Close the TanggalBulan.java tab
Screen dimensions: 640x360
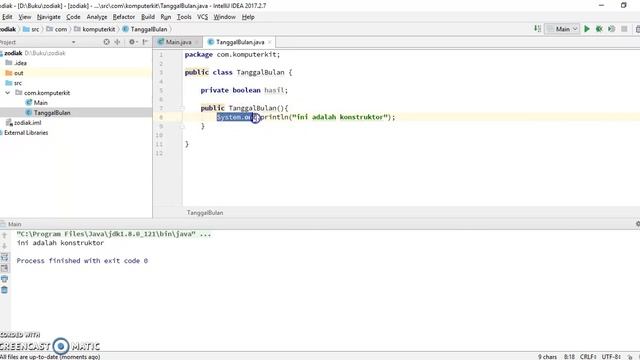click(270, 42)
